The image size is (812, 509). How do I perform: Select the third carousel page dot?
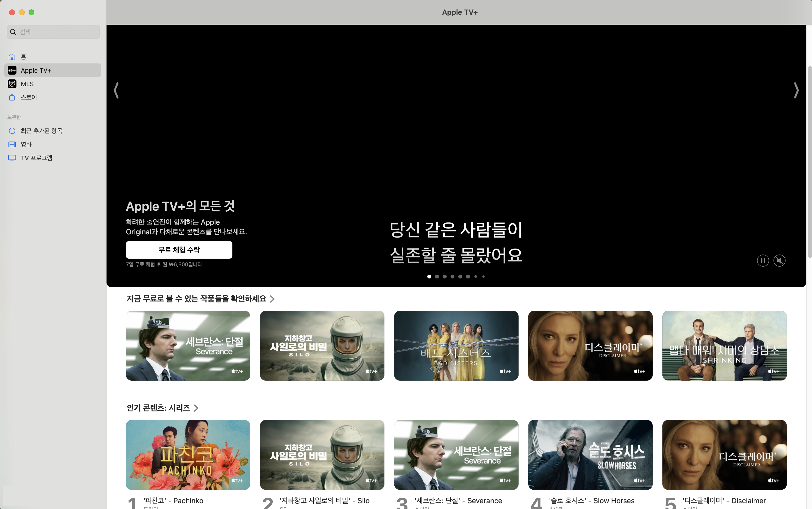(x=444, y=276)
